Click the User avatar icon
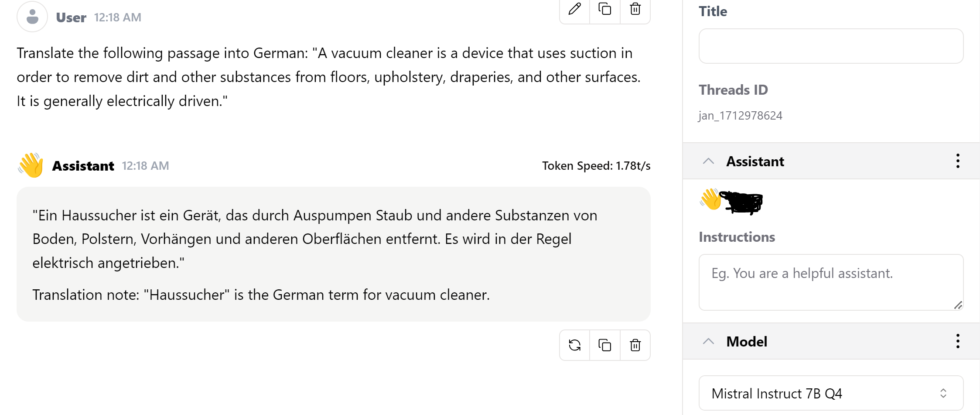Viewport: 980px width, 415px height. (x=32, y=17)
